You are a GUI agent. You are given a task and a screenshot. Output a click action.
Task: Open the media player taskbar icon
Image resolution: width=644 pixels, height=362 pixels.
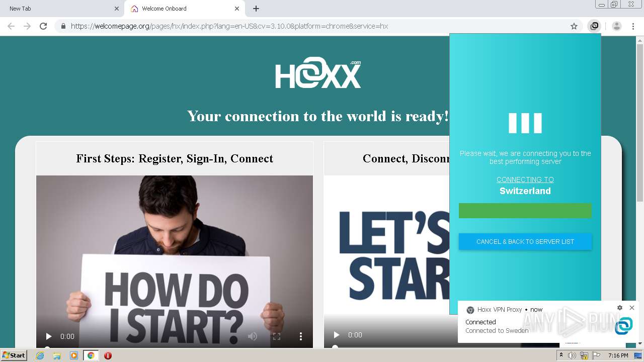(x=74, y=355)
